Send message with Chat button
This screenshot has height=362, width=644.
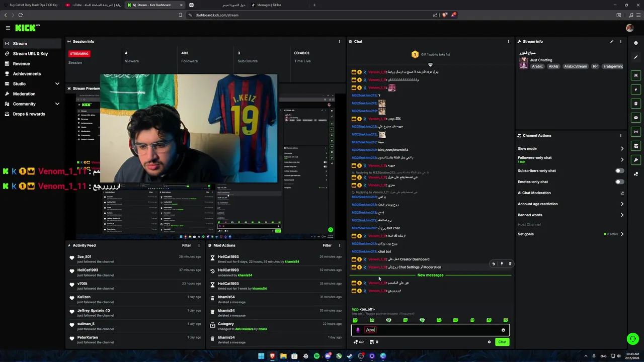point(502,342)
